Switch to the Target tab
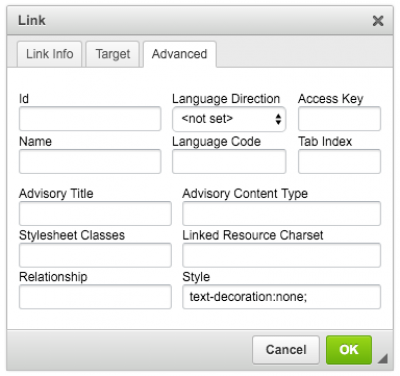This screenshot has width=400, height=376. (x=113, y=54)
